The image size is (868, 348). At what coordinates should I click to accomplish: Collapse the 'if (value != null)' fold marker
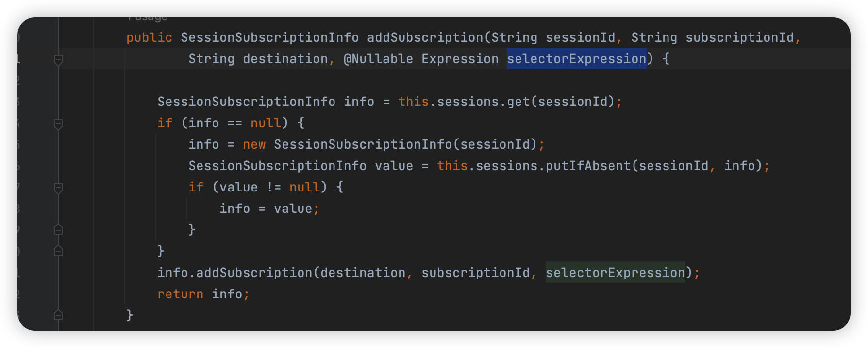(x=58, y=188)
